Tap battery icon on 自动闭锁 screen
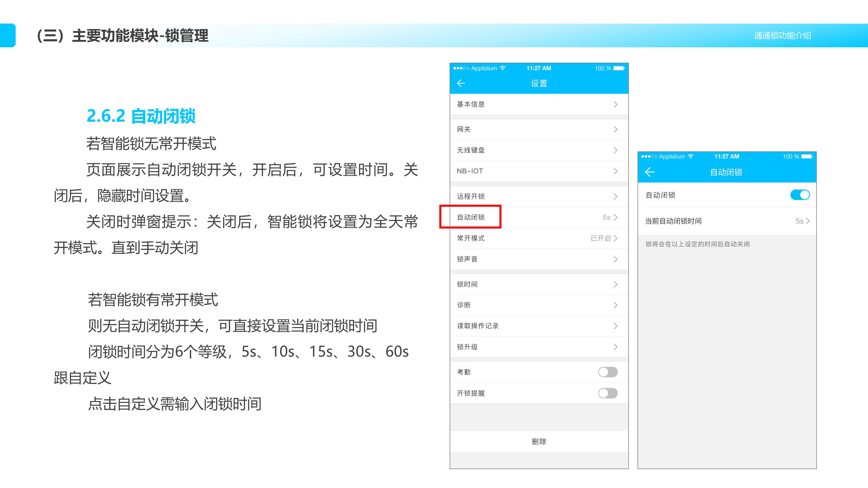 pos(807,156)
